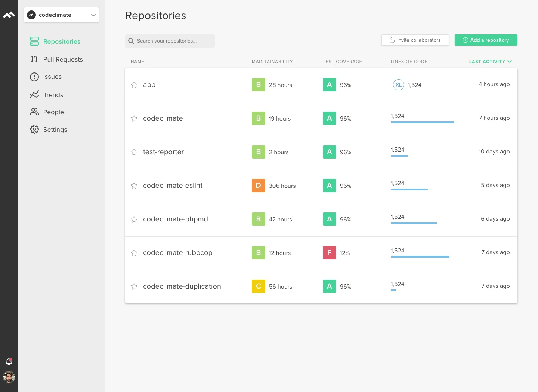Toggle favorite star for codeclimate-phpmd

(134, 219)
